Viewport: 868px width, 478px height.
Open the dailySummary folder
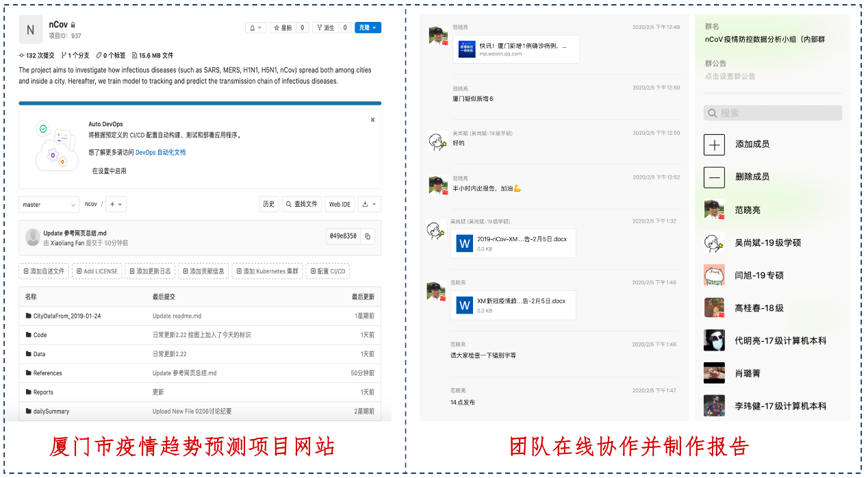coord(51,412)
